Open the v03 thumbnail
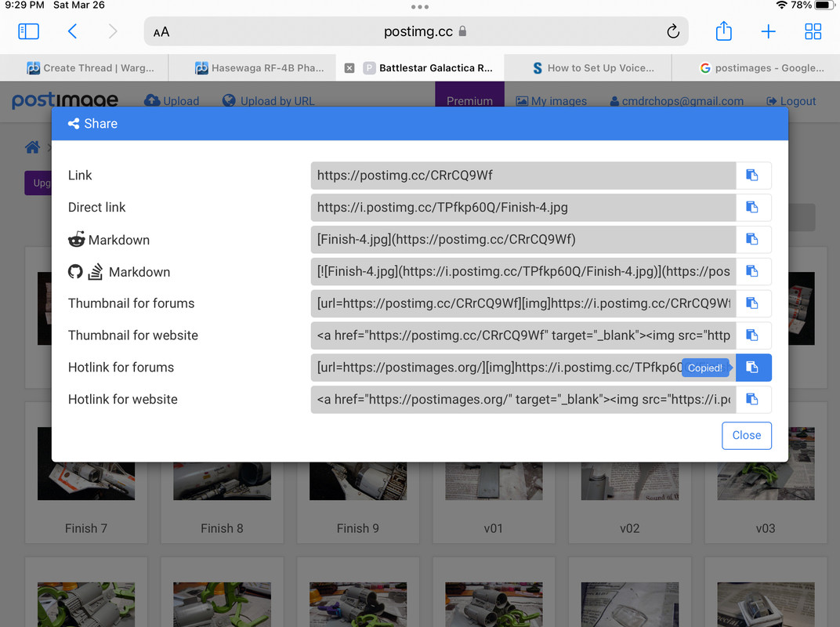 [766, 464]
